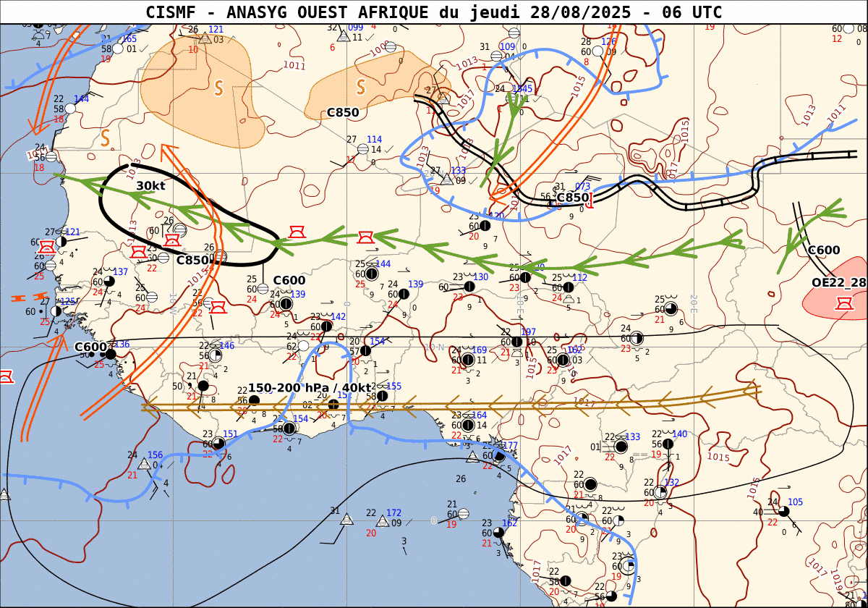
Task: Click the blue 073 value above C850
Action: tap(582, 187)
